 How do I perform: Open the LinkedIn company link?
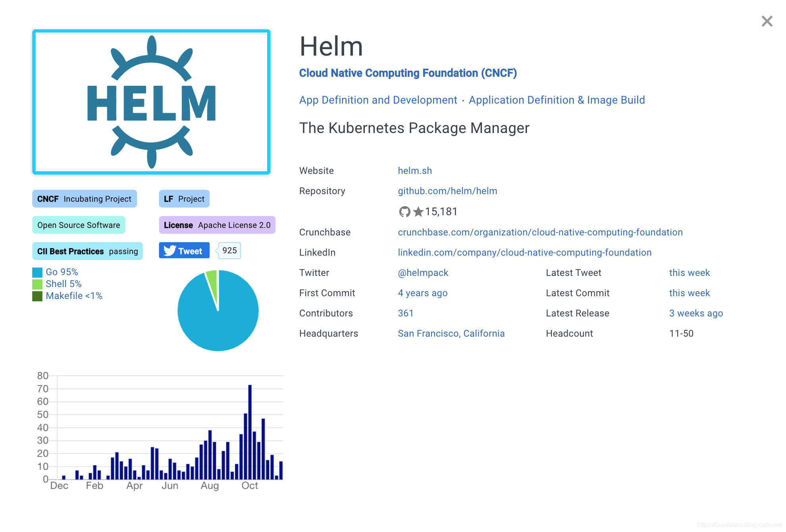point(524,253)
